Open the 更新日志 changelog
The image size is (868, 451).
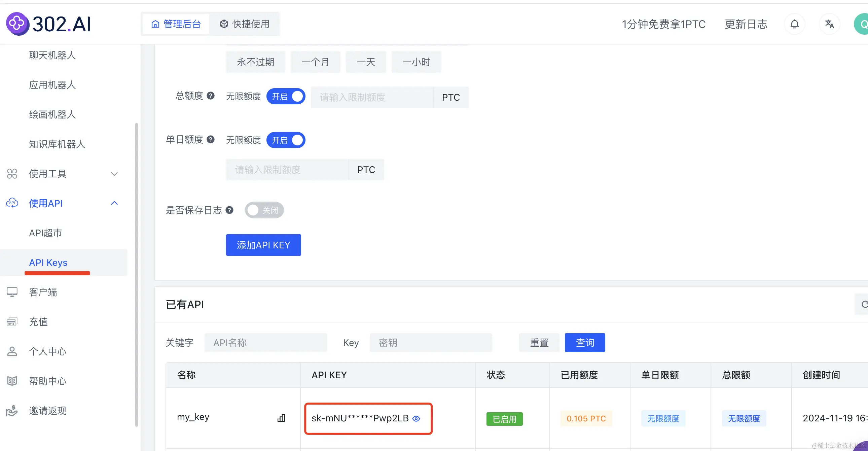(746, 24)
